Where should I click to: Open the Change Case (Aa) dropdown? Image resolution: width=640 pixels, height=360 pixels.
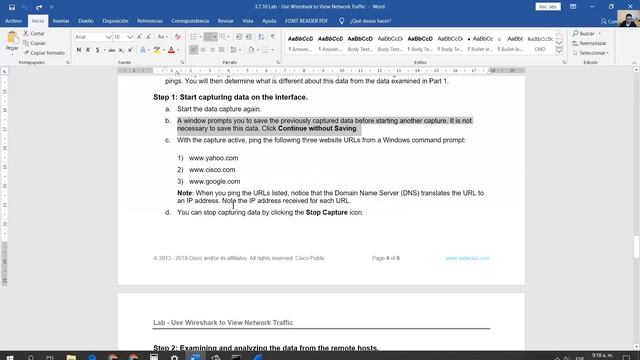click(x=162, y=37)
